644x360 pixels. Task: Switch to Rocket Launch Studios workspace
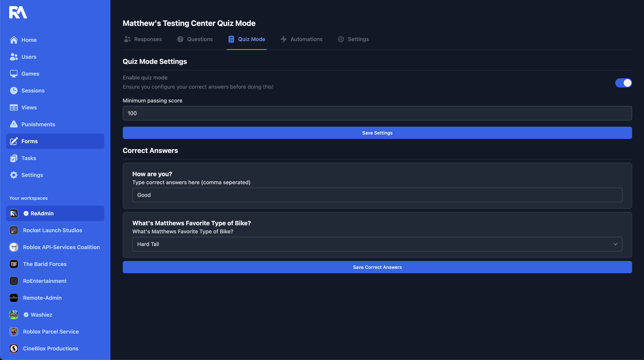point(52,230)
